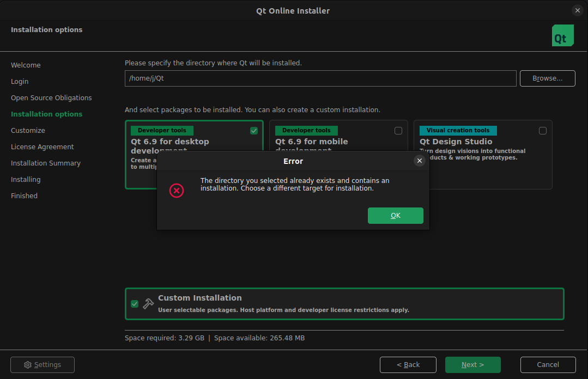The image size is (588, 379).
Task: Cancel the installation
Action: (x=548, y=365)
